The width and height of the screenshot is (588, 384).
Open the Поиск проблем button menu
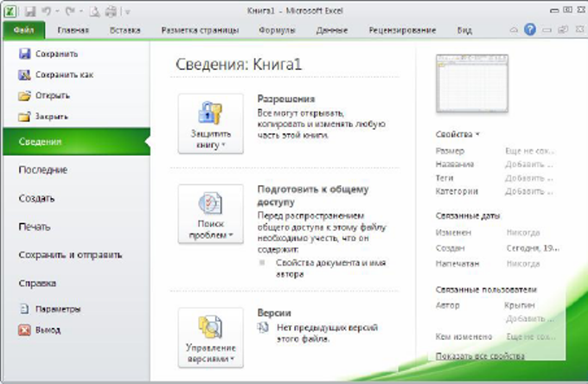(211, 214)
